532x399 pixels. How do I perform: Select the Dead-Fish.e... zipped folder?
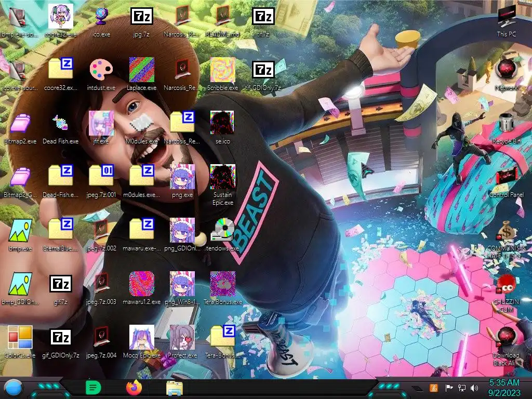click(61, 176)
